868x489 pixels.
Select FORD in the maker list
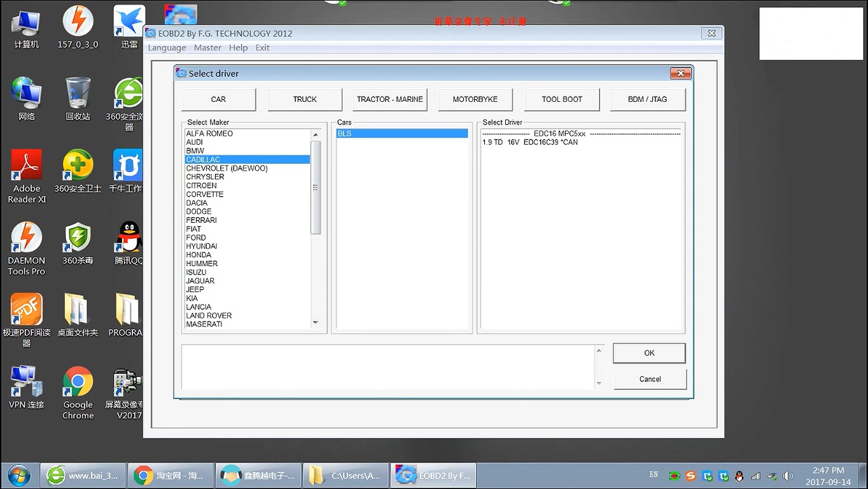click(x=248, y=237)
